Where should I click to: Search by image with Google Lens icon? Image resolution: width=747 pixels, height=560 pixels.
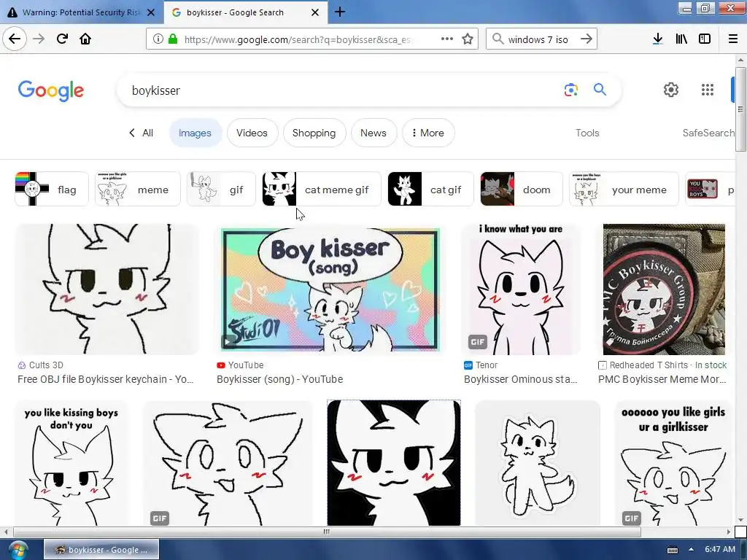click(x=570, y=90)
